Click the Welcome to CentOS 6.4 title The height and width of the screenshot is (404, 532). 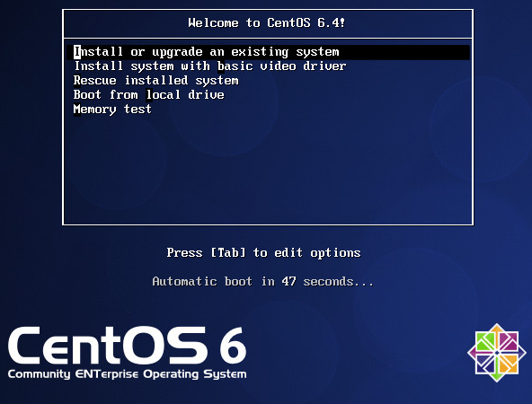(x=267, y=23)
